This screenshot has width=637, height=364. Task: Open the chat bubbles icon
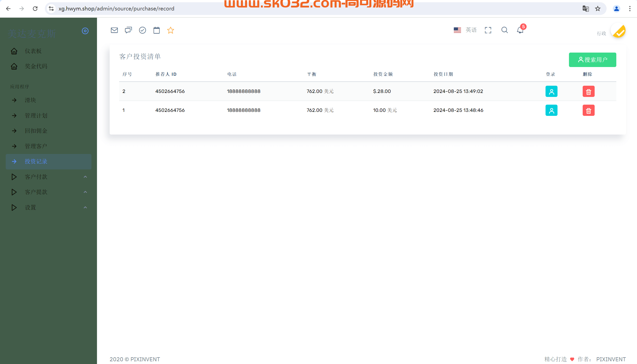(x=128, y=30)
